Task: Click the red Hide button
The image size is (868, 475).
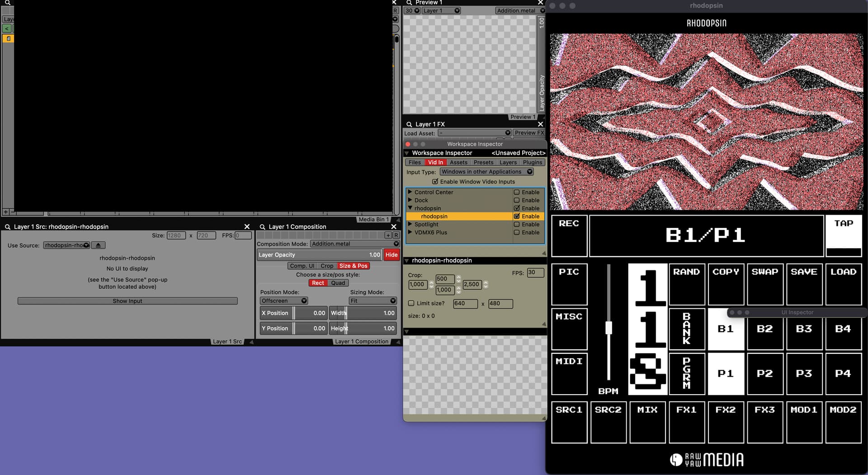Action: tap(392, 255)
